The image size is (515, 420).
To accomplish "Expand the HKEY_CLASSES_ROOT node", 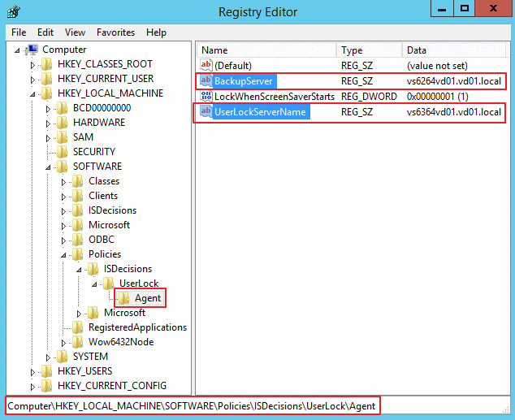I will (x=32, y=65).
